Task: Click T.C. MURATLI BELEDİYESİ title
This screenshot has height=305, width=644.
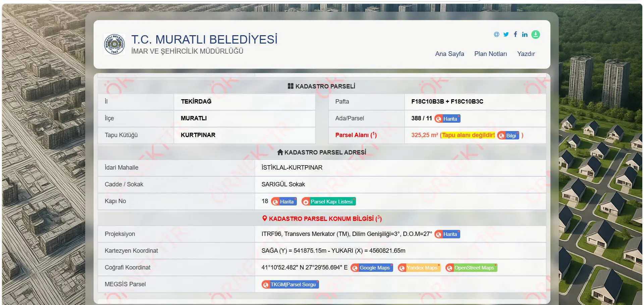Action: (x=204, y=40)
